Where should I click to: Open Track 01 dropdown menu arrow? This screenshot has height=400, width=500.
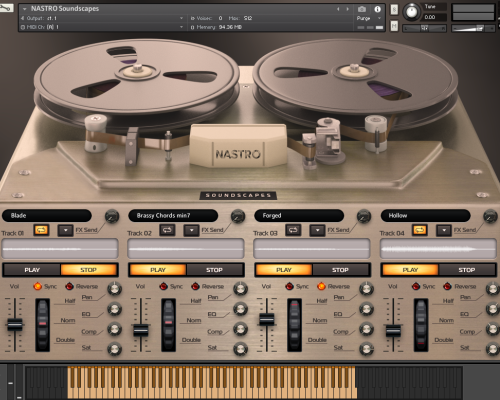pos(65,230)
